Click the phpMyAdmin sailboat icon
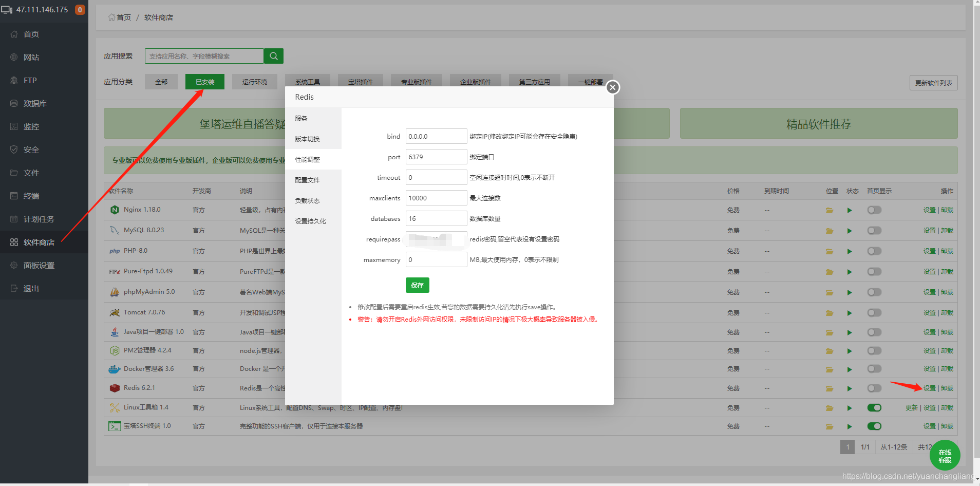 115,292
